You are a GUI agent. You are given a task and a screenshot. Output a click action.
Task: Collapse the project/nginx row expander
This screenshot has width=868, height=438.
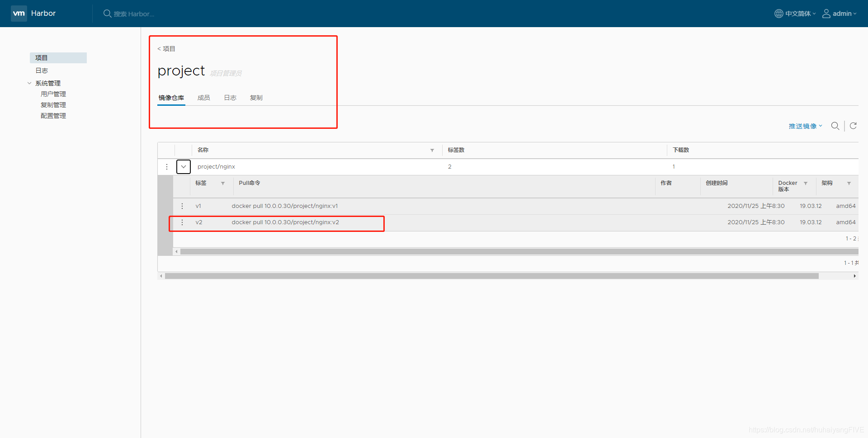tap(184, 167)
